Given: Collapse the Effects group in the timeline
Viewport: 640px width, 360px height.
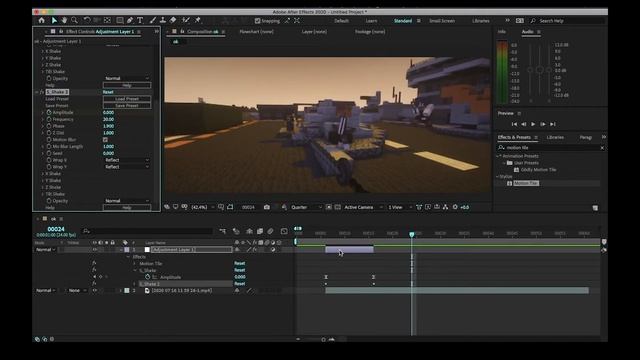Looking at the screenshot, I should pos(128,257).
